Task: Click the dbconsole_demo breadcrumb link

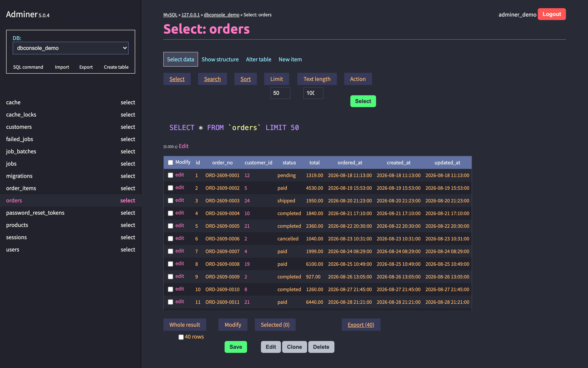Action: click(221, 15)
